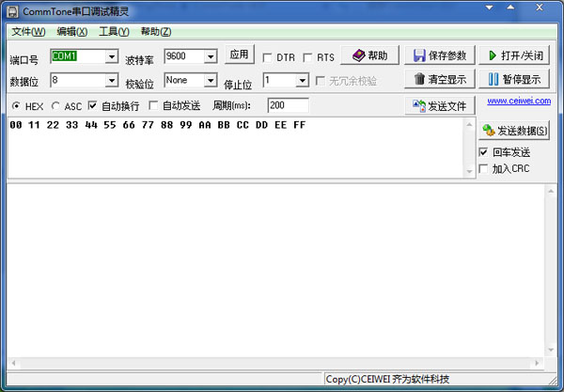Expand the 波特率 9600 dropdown
Image resolution: width=564 pixels, height=392 pixels.
[211, 56]
